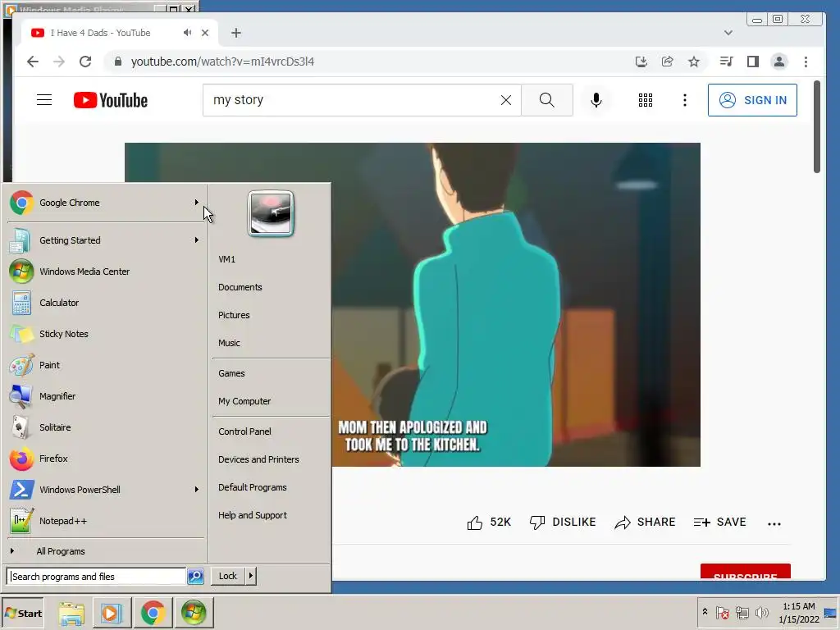Click the SIGN IN button

tap(752, 100)
